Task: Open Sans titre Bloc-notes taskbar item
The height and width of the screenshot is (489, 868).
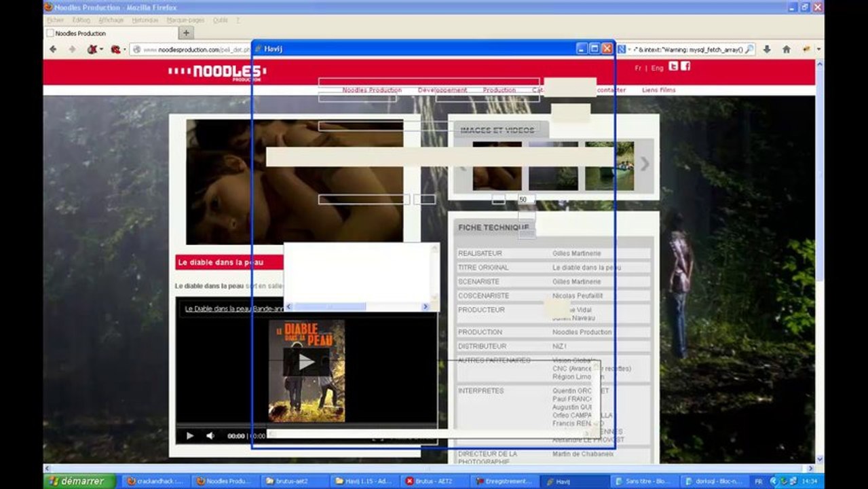Action: click(644, 481)
